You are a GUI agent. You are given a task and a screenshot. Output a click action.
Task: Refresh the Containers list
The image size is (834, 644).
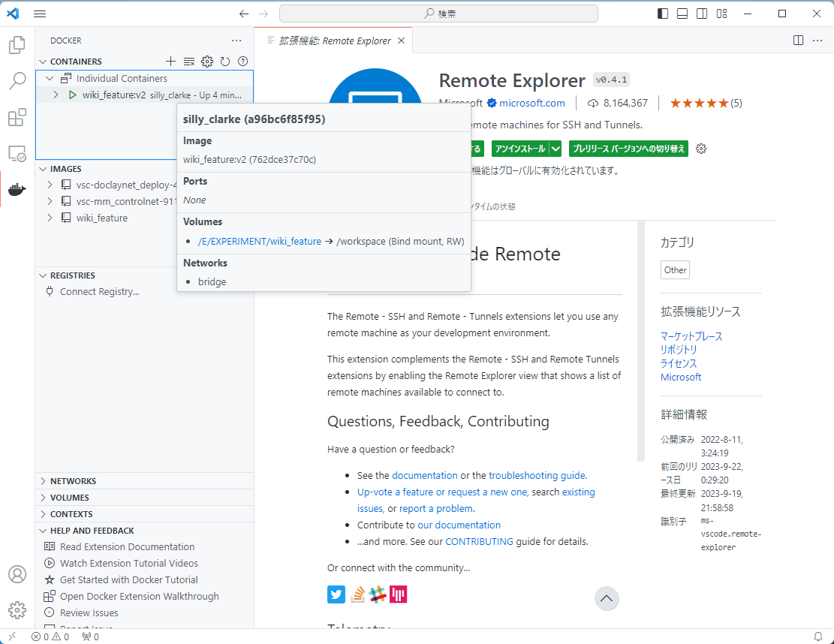coord(225,62)
